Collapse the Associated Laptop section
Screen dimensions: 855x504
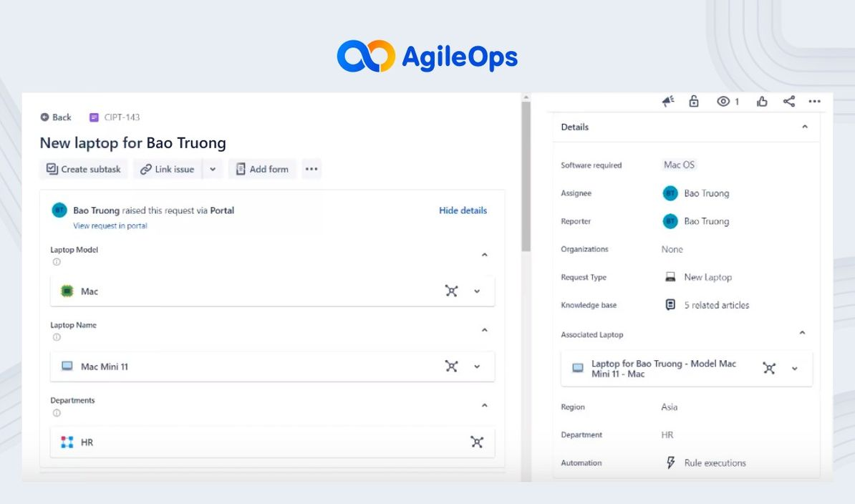click(x=802, y=332)
